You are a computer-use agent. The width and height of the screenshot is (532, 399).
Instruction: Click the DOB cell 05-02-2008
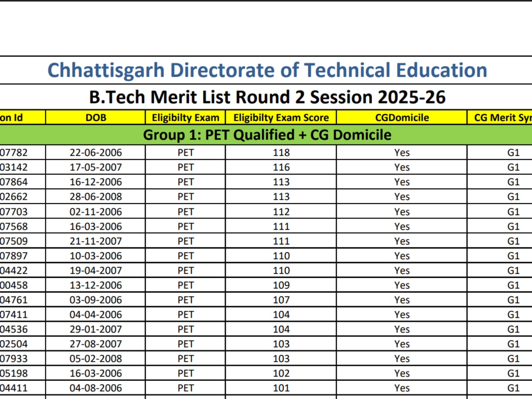tap(96, 359)
